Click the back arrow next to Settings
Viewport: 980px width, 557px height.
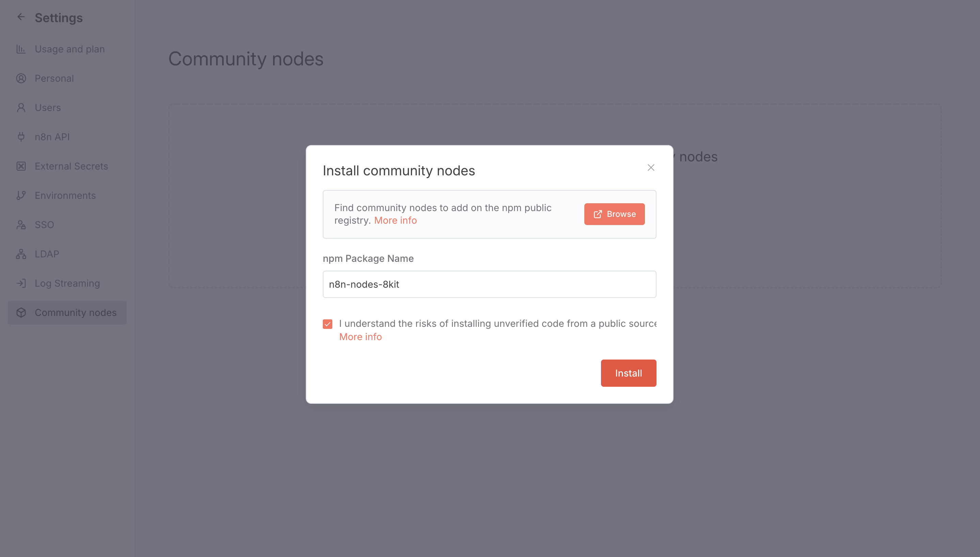click(x=21, y=17)
